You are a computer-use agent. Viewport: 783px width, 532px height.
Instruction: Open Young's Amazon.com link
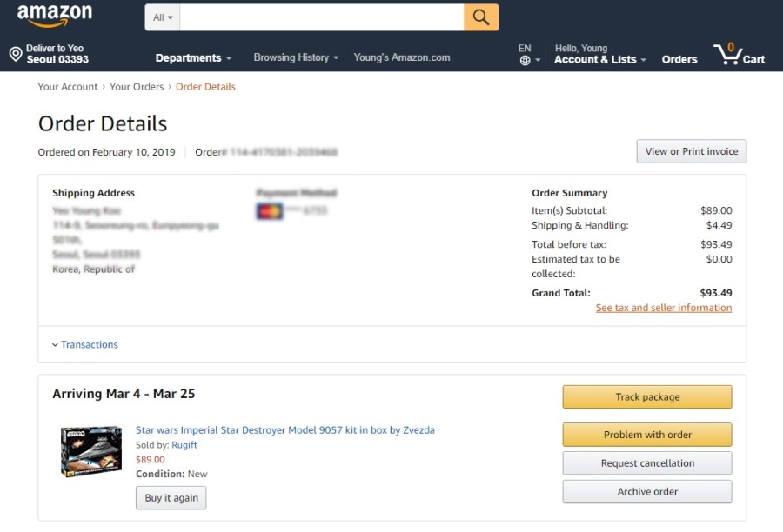(x=401, y=57)
